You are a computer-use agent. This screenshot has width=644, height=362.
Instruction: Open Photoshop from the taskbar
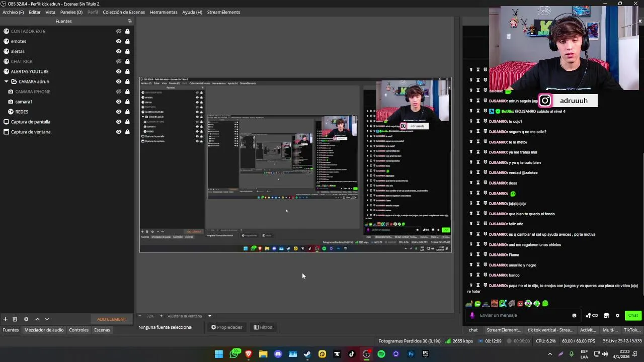point(411,354)
